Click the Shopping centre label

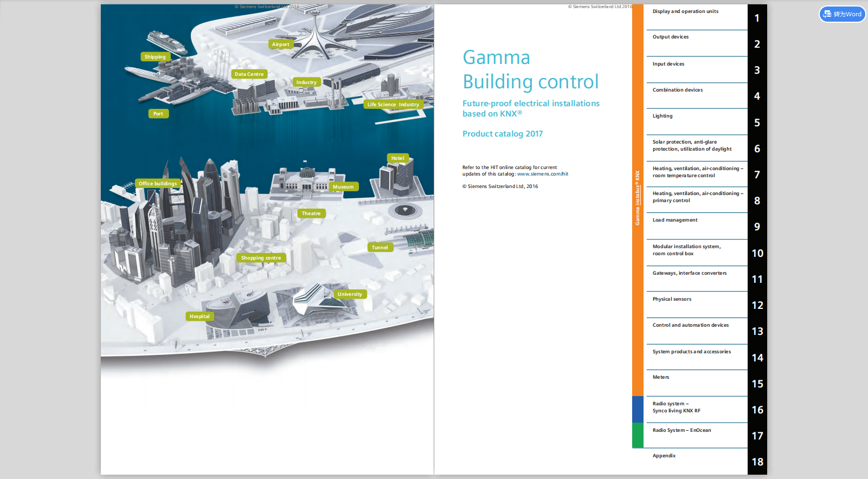point(261,258)
